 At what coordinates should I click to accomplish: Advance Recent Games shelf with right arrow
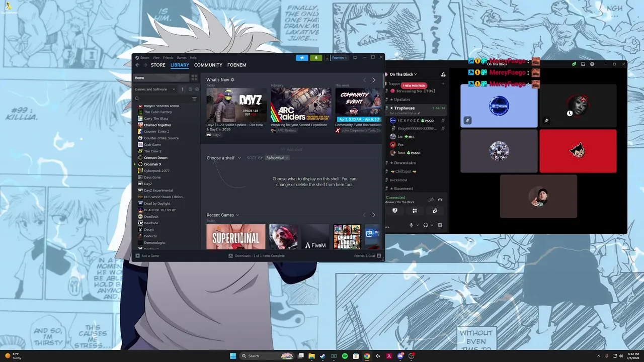373,215
